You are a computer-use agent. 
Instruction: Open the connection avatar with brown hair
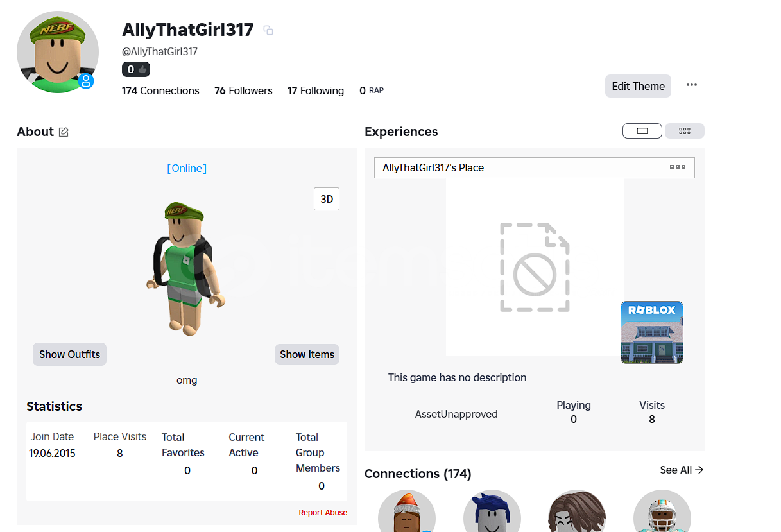[x=577, y=511]
